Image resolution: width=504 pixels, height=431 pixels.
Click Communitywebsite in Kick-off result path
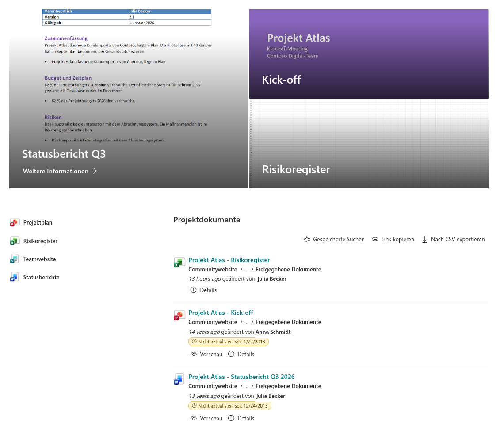point(213,322)
